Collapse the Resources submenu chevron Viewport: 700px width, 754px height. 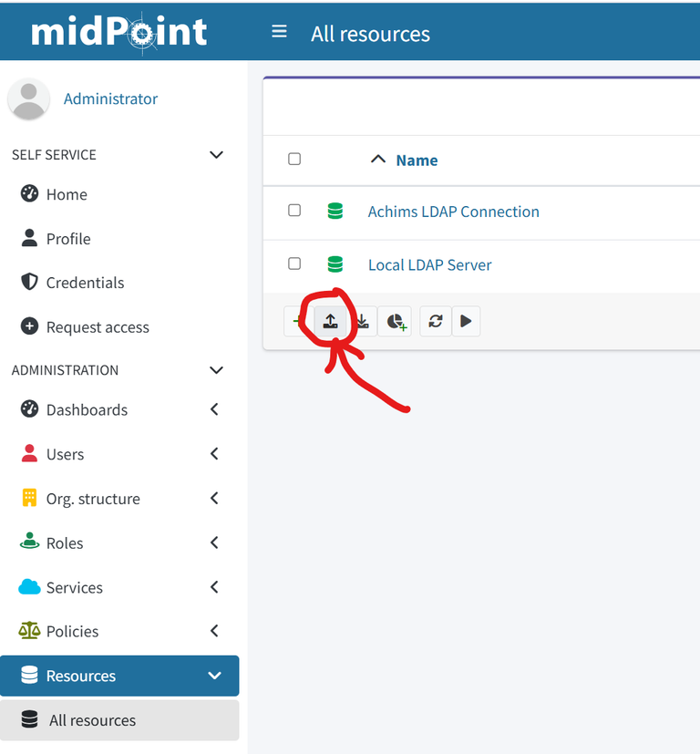pos(214,676)
